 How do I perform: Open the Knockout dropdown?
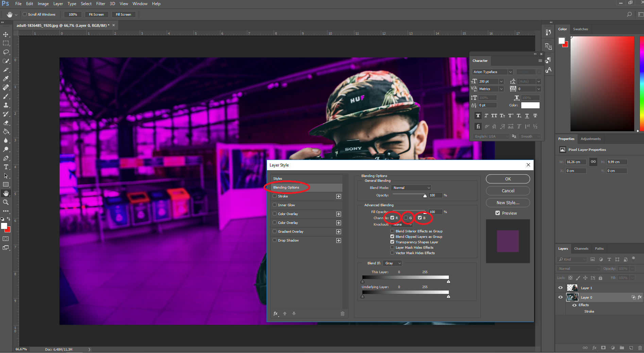coord(402,225)
